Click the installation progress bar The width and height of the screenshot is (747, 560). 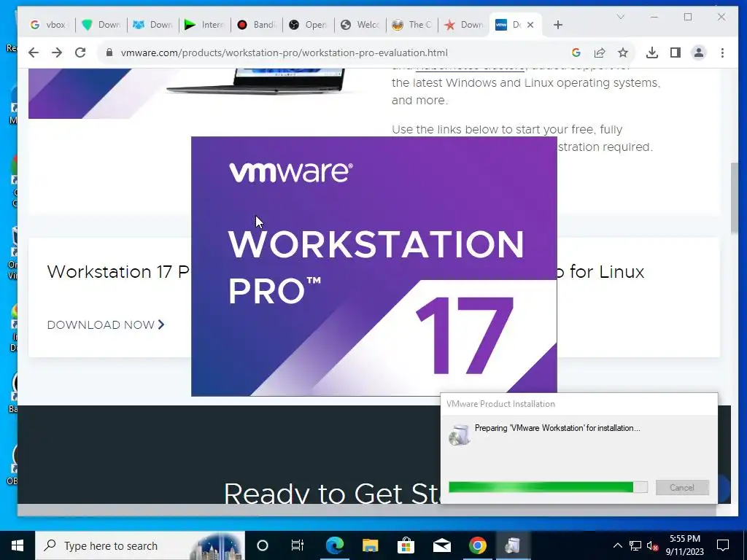pos(548,487)
